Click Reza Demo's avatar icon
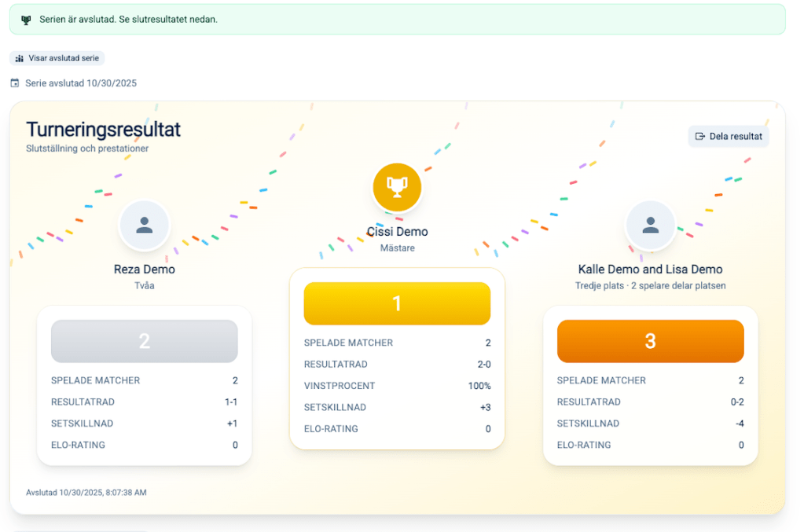The image size is (804, 532). (x=144, y=226)
